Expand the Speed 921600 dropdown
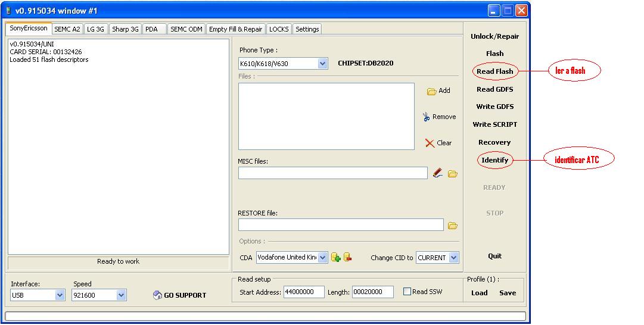This screenshot has width=644, height=325. pos(121,295)
